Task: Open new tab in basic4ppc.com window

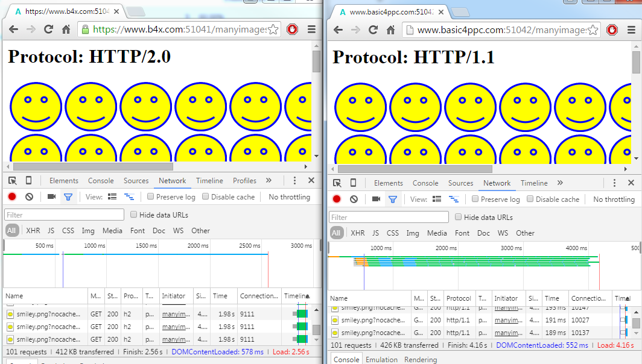Action: (x=460, y=12)
